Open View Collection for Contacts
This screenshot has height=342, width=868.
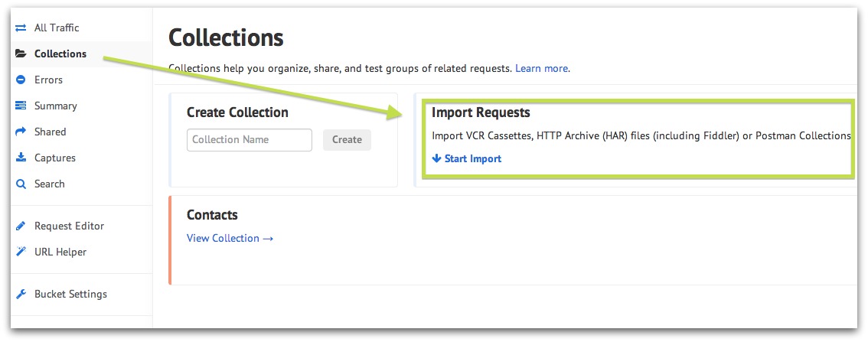click(x=230, y=238)
